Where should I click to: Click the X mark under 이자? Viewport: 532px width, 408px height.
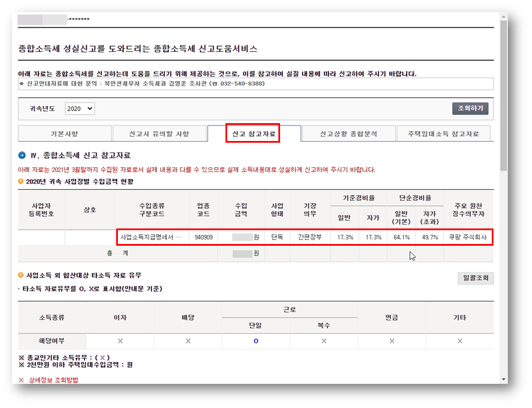click(x=120, y=341)
